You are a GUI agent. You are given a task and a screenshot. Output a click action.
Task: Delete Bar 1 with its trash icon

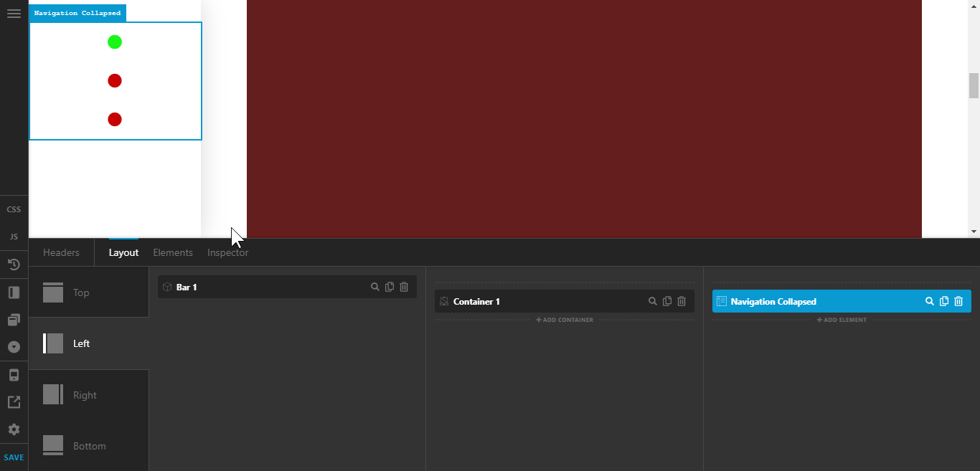pos(404,287)
